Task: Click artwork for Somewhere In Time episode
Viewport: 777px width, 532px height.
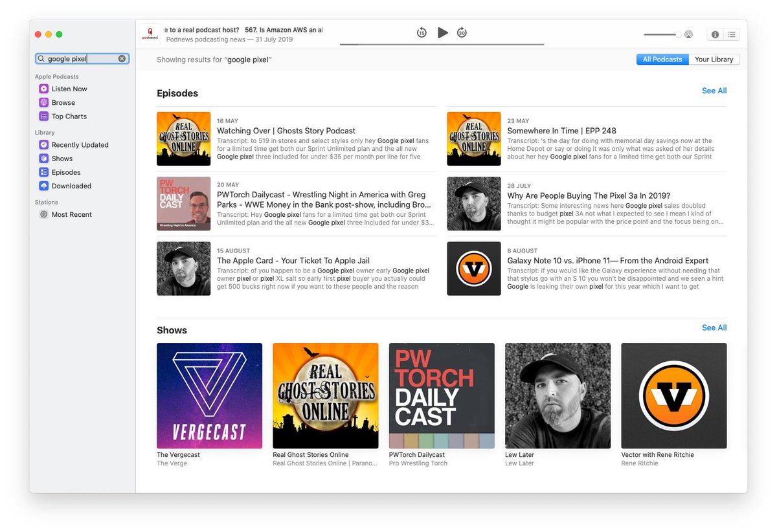Action: 474,139
